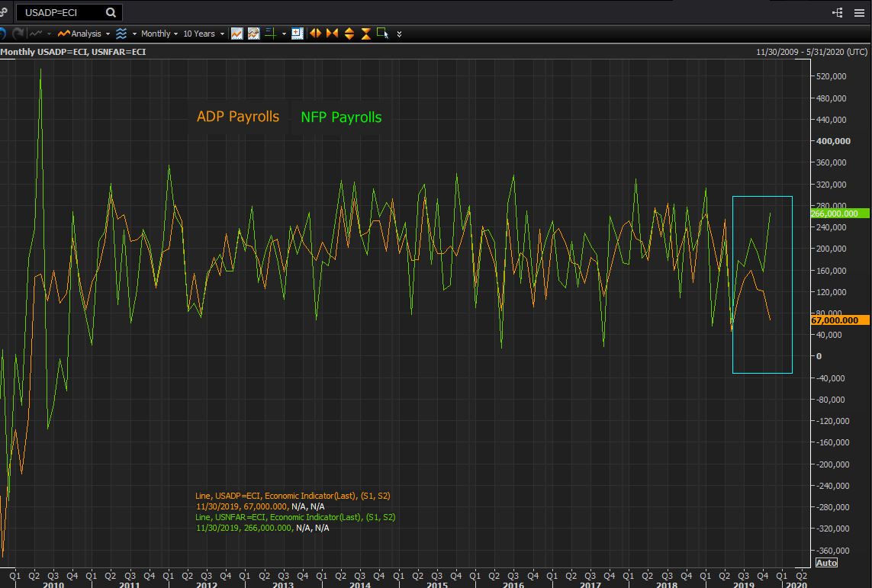Click the horizontal compress arrows icon
872x588 pixels.
pyautogui.click(x=332, y=34)
